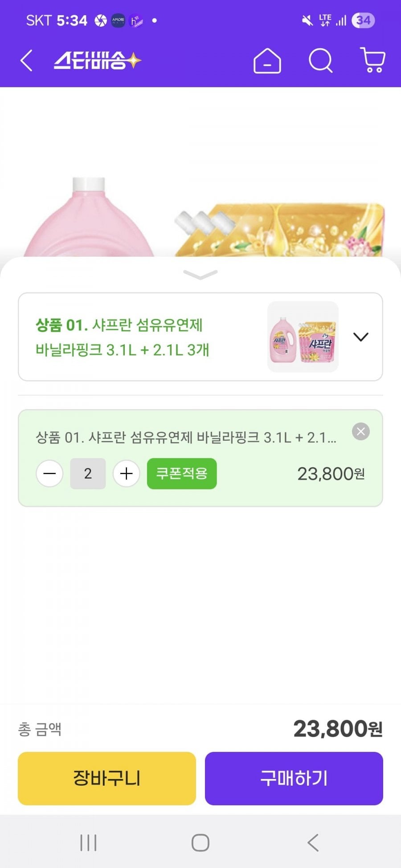
Task: Add to cart with 장바구니 button
Action: (x=107, y=779)
